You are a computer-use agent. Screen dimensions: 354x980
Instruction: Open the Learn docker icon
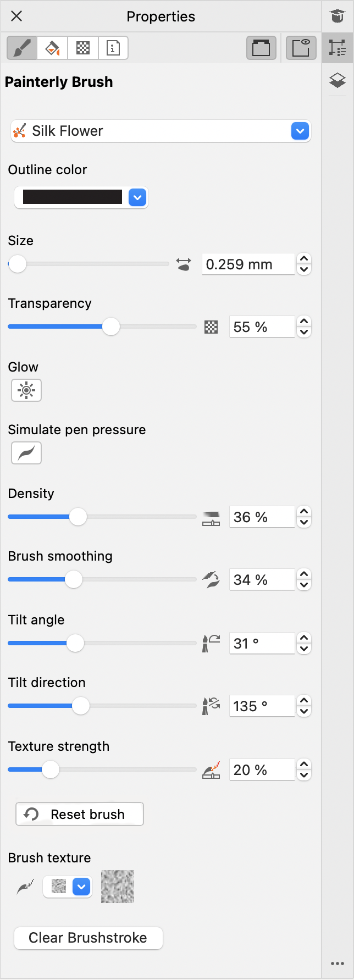(338, 16)
